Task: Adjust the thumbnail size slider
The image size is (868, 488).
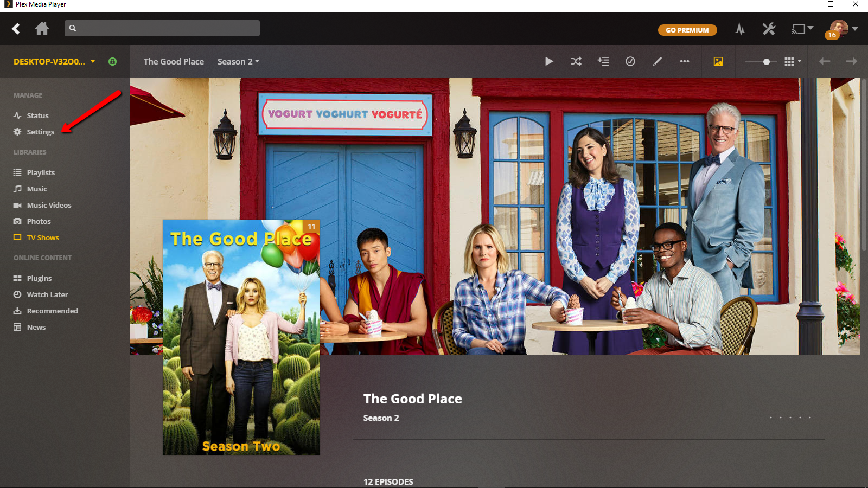Action: pos(761,62)
